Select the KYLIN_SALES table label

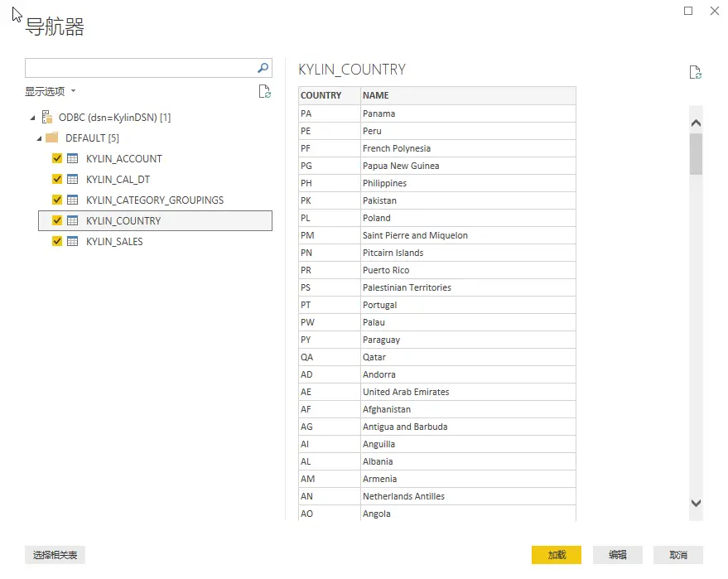[114, 242]
